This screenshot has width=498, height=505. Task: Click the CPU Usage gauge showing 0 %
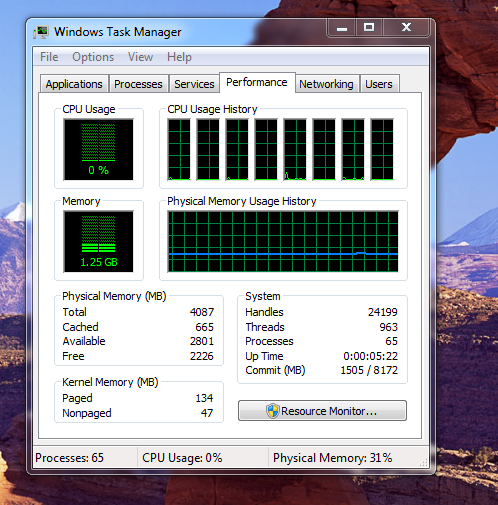pos(98,150)
